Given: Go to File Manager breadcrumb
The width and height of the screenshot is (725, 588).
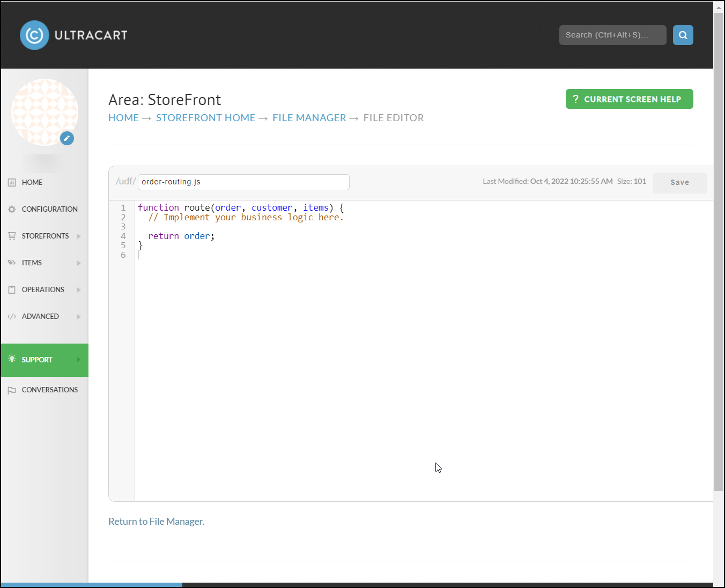Looking at the screenshot, I should [309, 118].
